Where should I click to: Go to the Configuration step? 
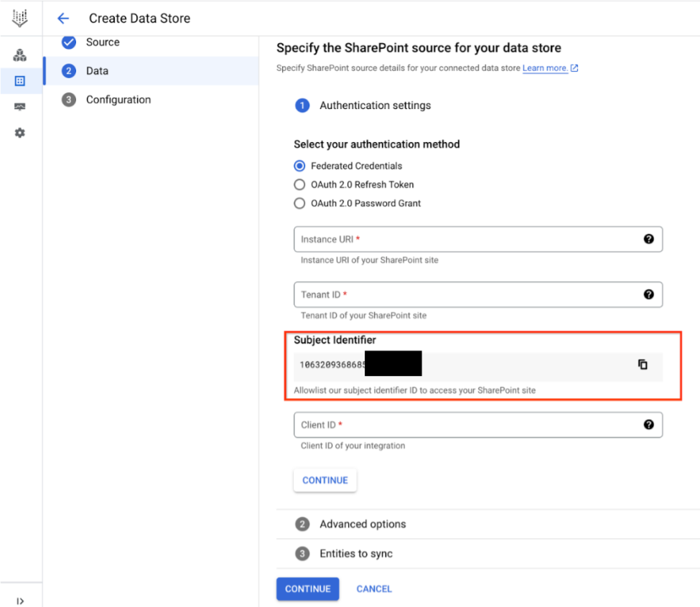(x=118, y=100)
